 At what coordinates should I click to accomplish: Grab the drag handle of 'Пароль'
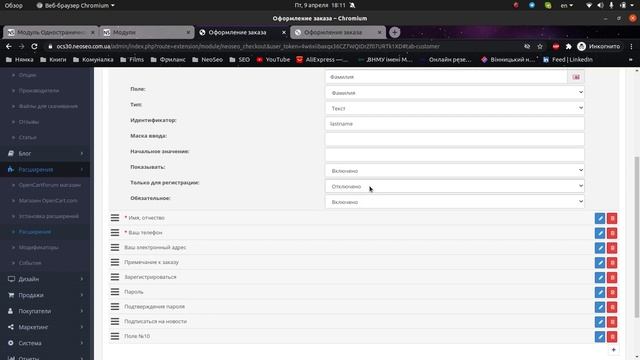115,291
